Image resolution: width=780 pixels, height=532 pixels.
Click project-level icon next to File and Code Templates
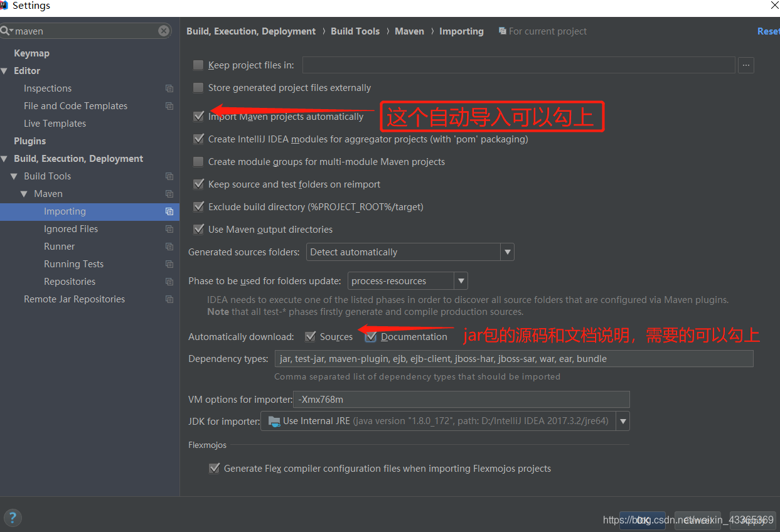(169, 106)
